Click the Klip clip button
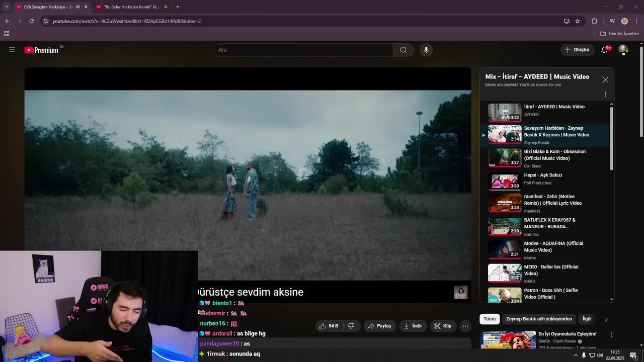 point(443,326)
